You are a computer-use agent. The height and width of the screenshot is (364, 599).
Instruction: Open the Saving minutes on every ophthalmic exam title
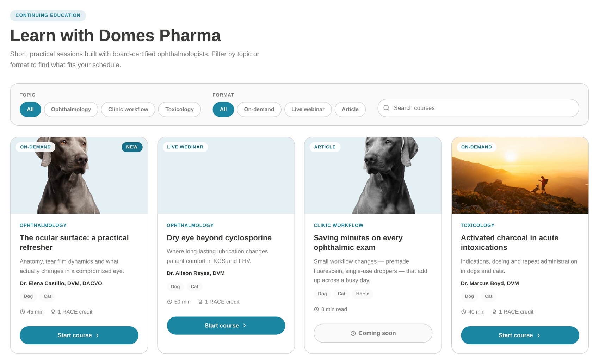(358, 242)
